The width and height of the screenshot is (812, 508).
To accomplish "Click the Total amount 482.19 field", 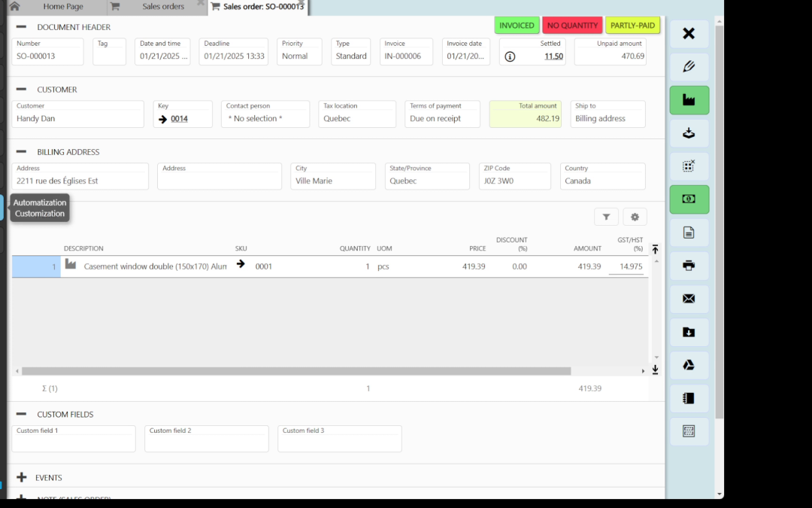I will [x=525, y=114].
